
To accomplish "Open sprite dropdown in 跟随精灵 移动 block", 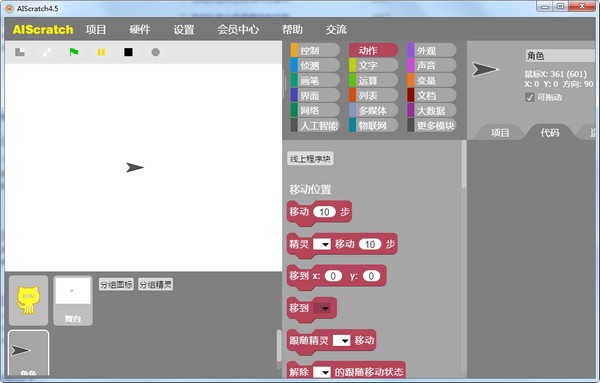I will coord(341,340).
